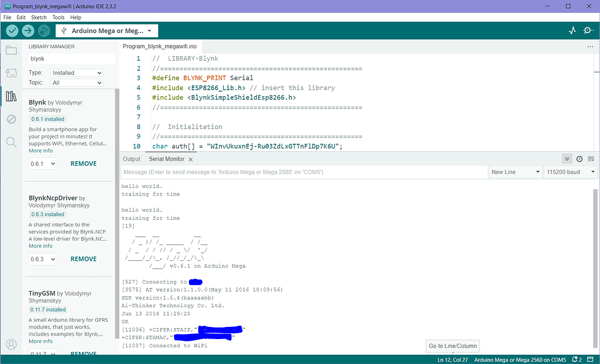Toggle timestamp clock icon in Serial Monitor
This screenshot has width=600, height=364.
click(579, 159)
